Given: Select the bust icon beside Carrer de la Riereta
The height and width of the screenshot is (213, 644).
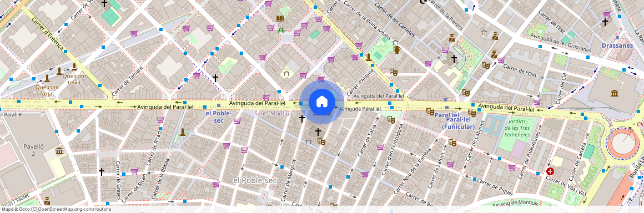Looking at the screenshot, I should [x=452, y=38].
